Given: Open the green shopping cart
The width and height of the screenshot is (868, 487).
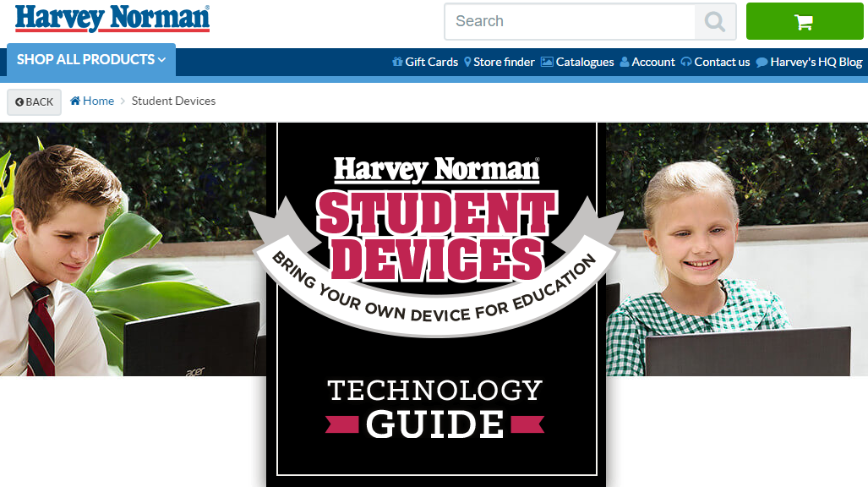Looking at the screenshot, I should click(x=804, y=22).
